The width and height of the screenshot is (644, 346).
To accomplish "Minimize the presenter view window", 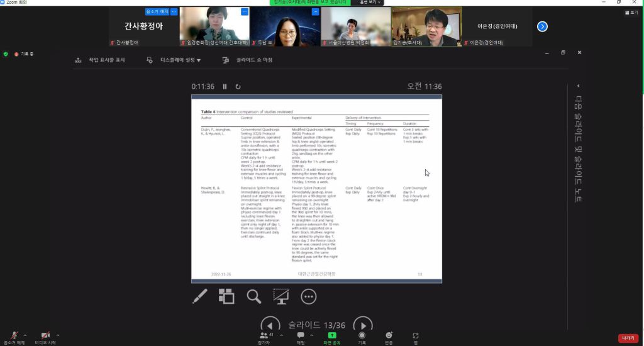I will [x=547, y=53].
